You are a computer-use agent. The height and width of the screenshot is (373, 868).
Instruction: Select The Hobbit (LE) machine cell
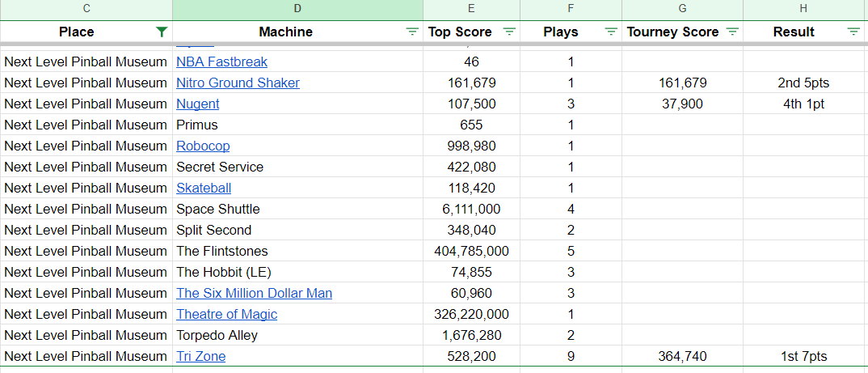pos(298,273)
